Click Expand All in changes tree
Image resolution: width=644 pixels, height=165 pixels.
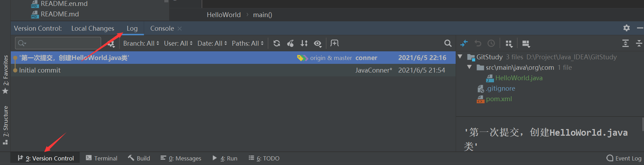click(x=626, y=44)
